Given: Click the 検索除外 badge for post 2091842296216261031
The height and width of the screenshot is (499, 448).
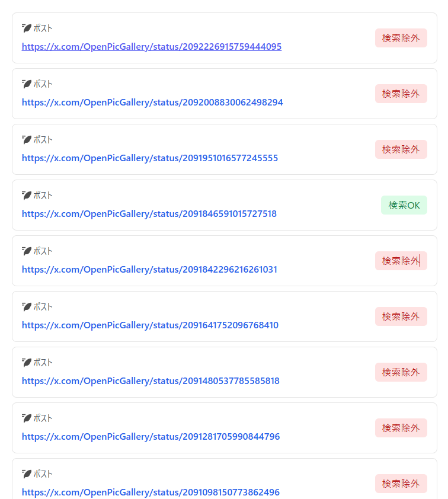Looking at the screenshot, I should coord(401,261).
